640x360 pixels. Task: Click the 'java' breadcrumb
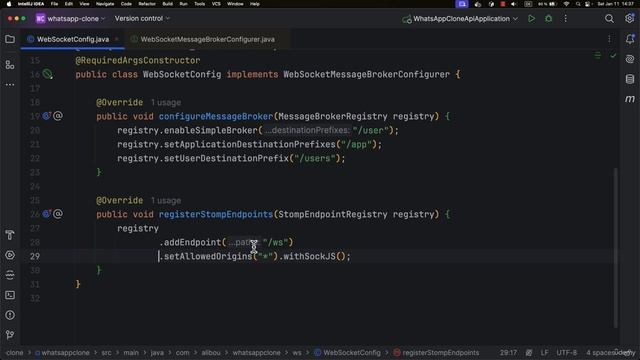pos(157,352)
